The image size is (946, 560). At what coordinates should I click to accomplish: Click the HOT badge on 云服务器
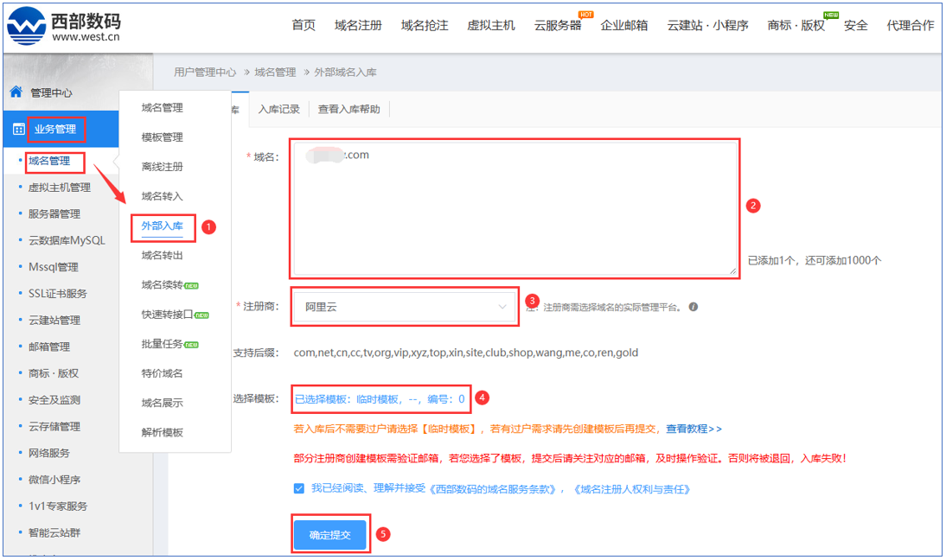585,15
